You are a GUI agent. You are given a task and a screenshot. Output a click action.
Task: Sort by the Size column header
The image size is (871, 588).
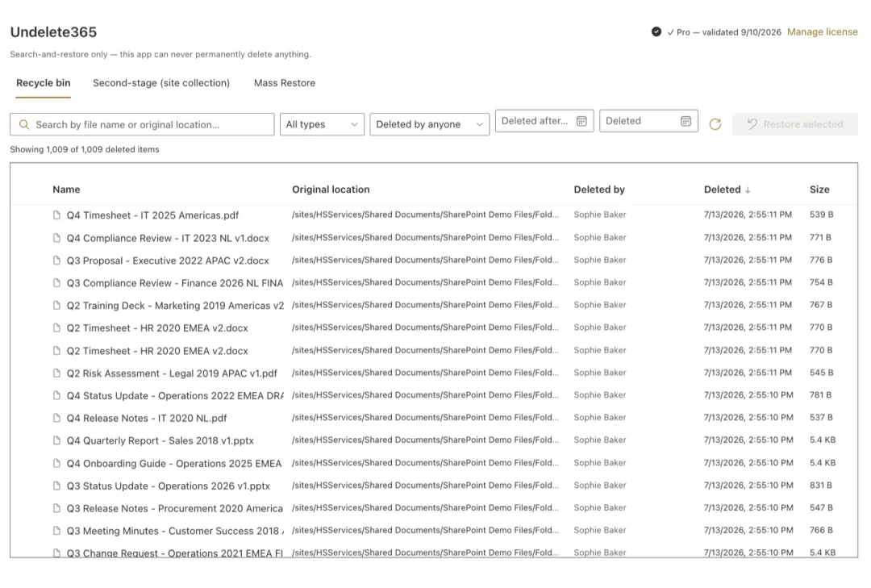(819, 190)
